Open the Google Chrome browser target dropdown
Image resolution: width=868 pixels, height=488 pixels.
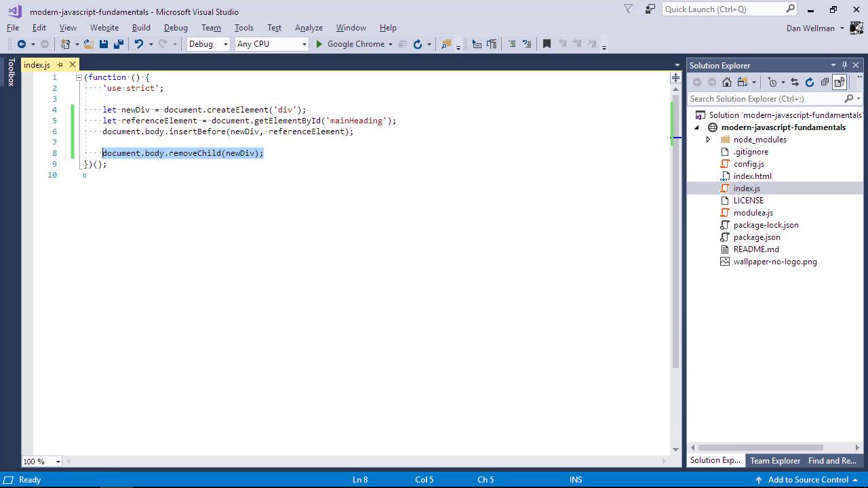coord(391,44)
